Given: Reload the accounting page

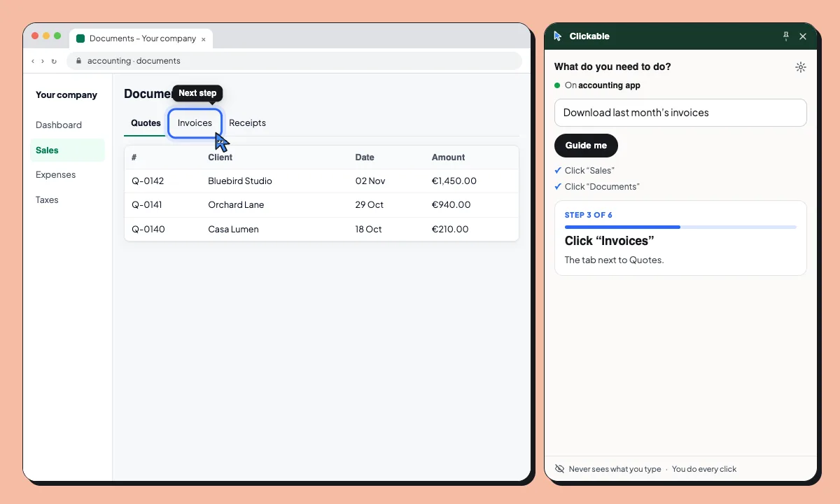Looking at the screenshot, I should click(54, 61).
